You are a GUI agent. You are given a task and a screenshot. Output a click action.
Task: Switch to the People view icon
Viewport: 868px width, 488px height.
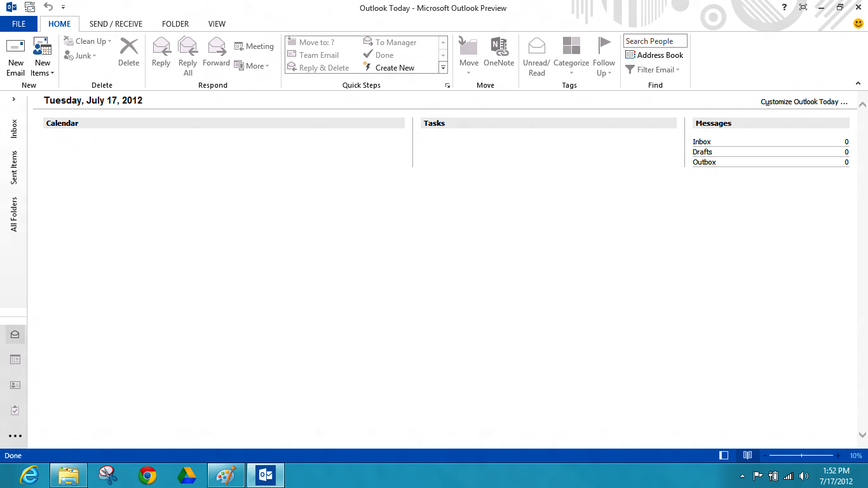(15, 385)
